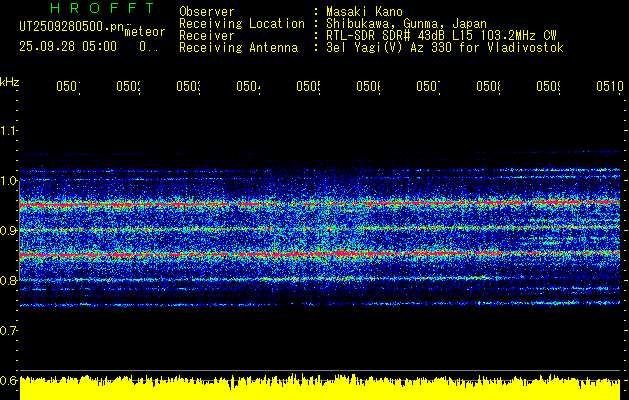Click the word meteor
This screenshot has width=629, height=400.
pyautogui.click(x=145, y=32)
